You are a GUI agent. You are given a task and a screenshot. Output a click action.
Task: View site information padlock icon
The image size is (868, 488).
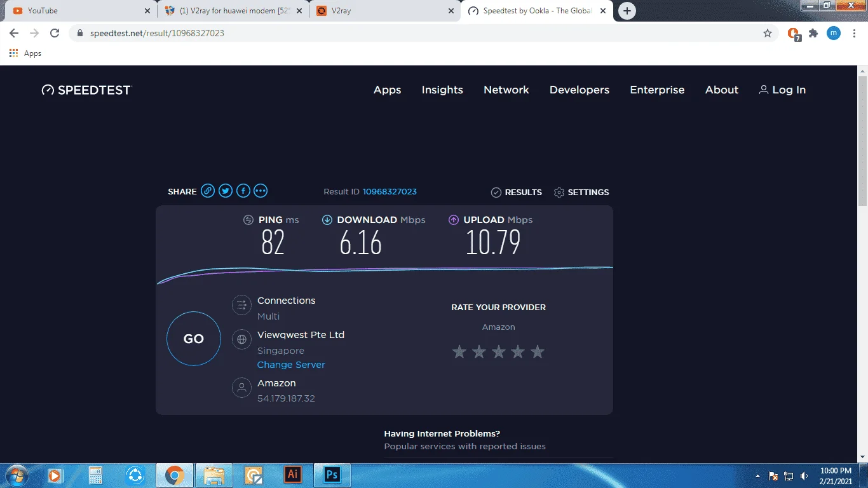coord(80,33)
